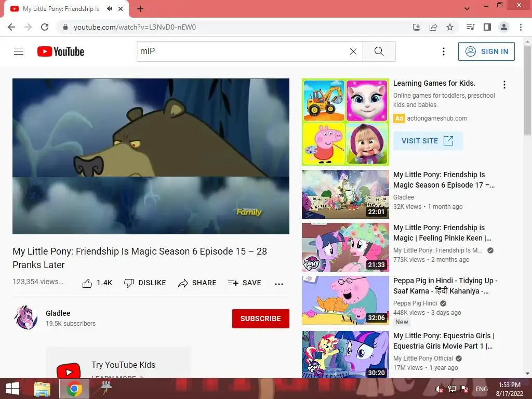Screen dimensions: 532x399
Task: Go forward with the browser forward arrow
Action: point(28,27)
